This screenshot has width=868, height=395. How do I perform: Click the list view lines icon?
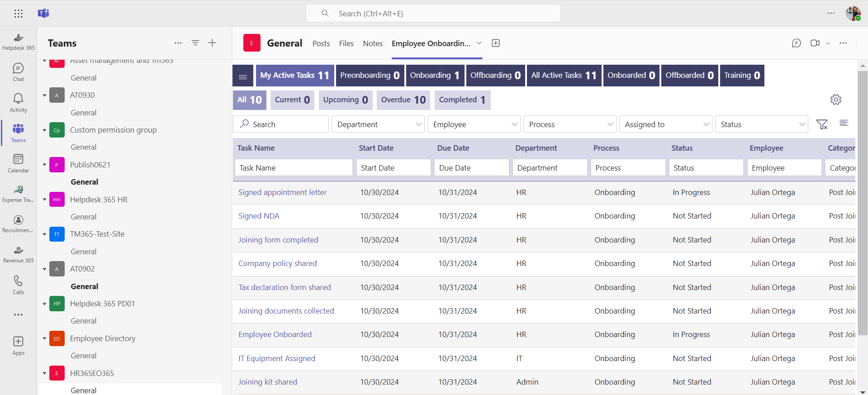click(844, 123)
